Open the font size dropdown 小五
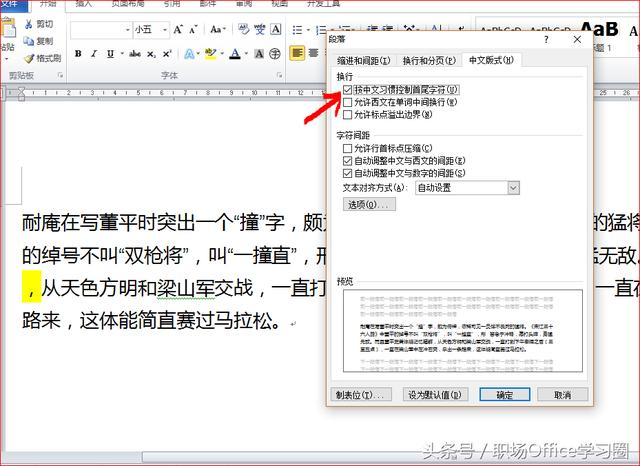 [151, 30]
